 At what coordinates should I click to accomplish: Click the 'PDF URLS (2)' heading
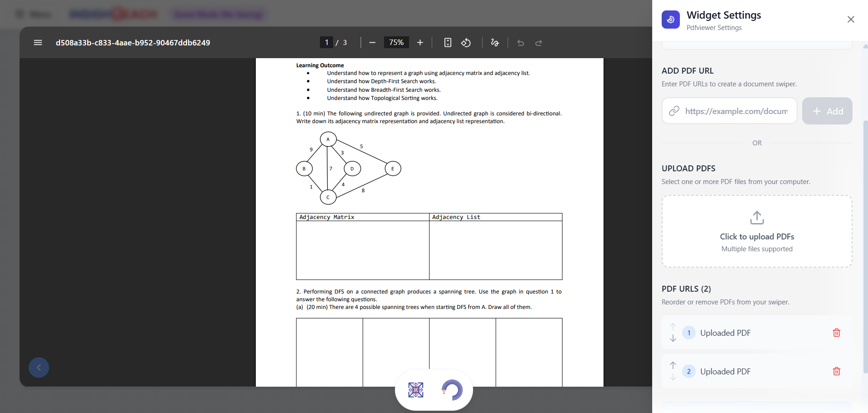(x=686, y=289)
